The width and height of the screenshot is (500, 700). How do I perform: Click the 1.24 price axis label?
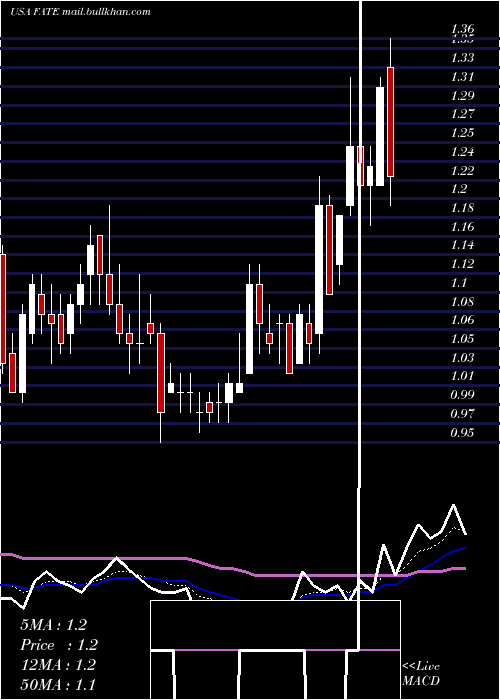(x=462, y=151)
